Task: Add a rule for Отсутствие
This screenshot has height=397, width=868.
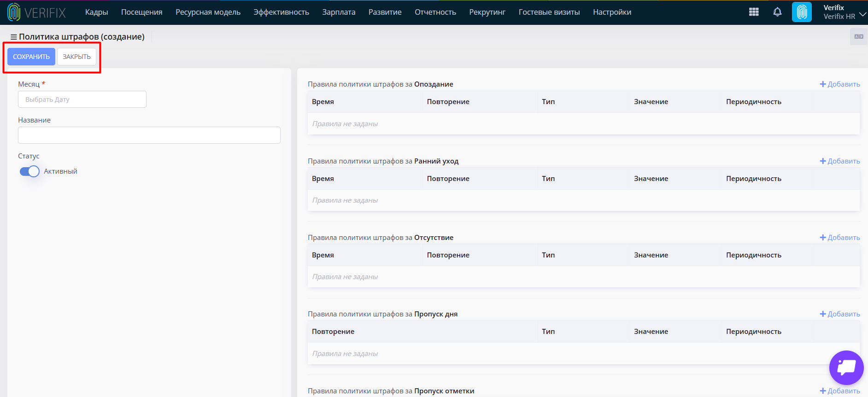Action: (x=840, y=238)
